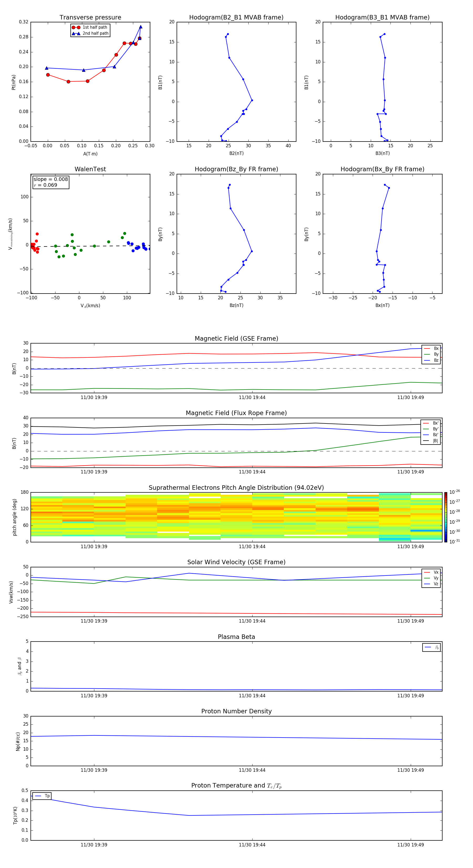Click the Bx legend entry in GSE magnetic field plot
This screenshot has width=473, height=868.
point(431,349)
